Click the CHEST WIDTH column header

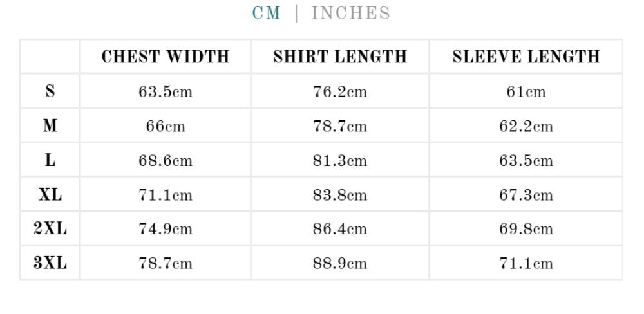click(166, 57)
